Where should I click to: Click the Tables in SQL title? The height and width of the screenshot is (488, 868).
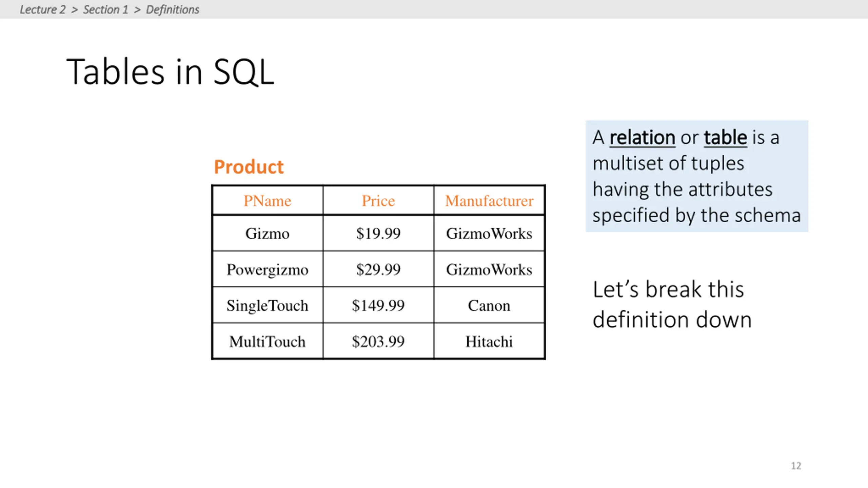coord(170,72)
